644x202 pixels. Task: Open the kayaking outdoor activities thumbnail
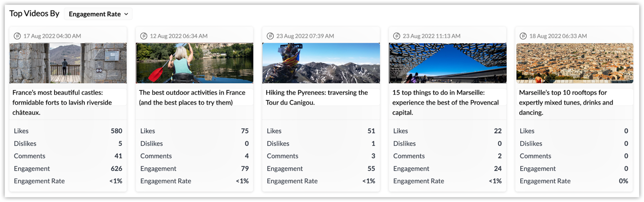[x=195, y=63]
